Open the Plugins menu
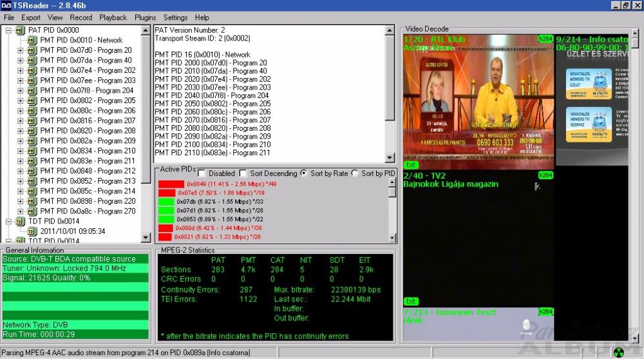Image resolution: width=644 pixels, height=359 pixels. click(146, 17)
